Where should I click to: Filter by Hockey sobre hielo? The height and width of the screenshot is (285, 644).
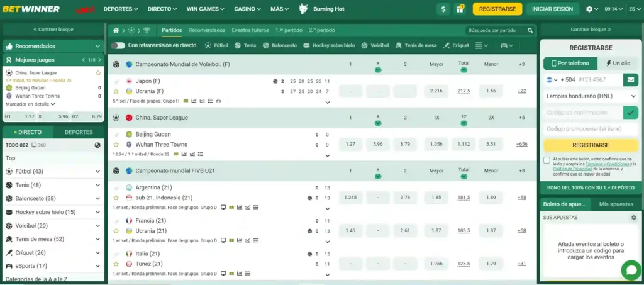click(329, 45)
